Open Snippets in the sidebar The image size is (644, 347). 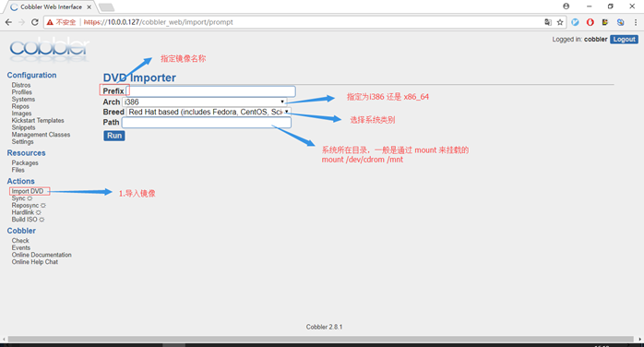[23, 127]
